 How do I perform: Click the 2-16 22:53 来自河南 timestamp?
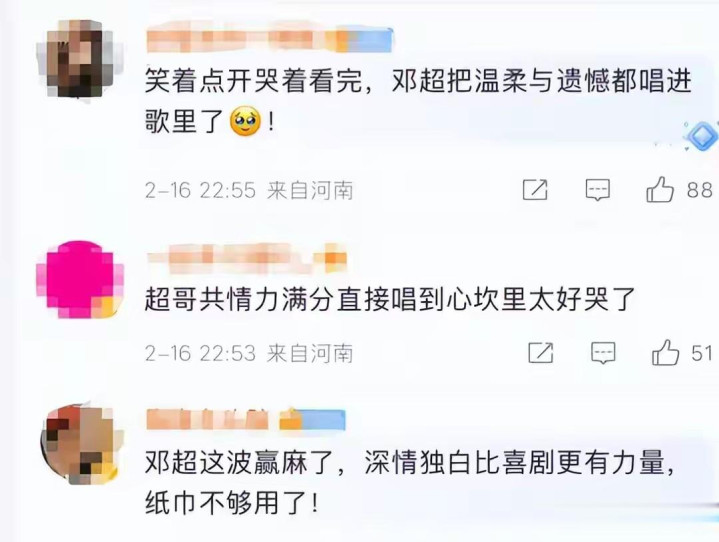point(249,354)
